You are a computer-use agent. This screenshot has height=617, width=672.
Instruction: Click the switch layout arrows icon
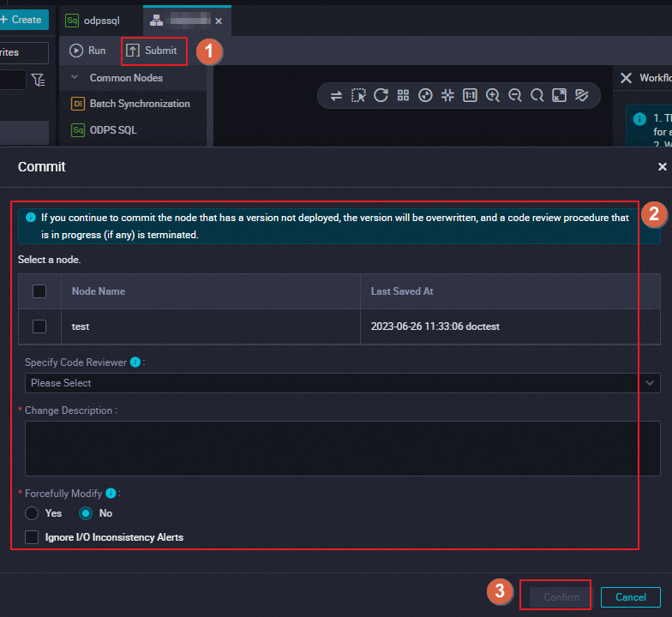click(x=336, y=96)
